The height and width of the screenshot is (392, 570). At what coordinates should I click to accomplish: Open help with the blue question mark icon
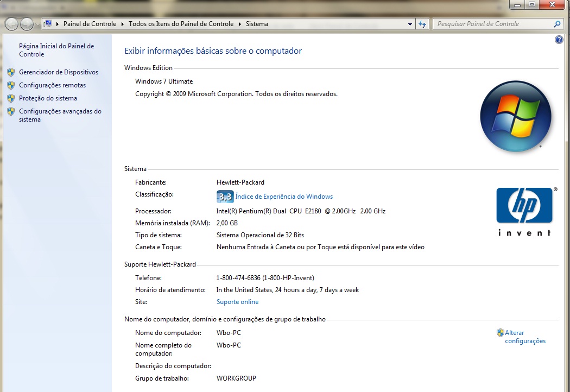point(559,40)
